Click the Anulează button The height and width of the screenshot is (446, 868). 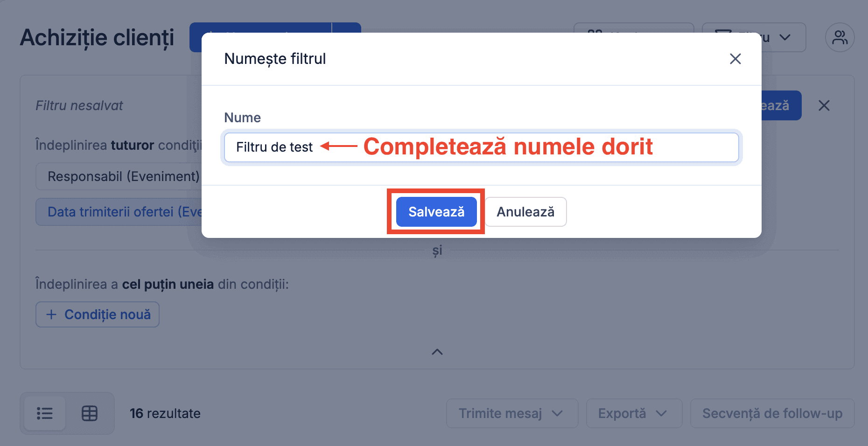click(525, 212)
